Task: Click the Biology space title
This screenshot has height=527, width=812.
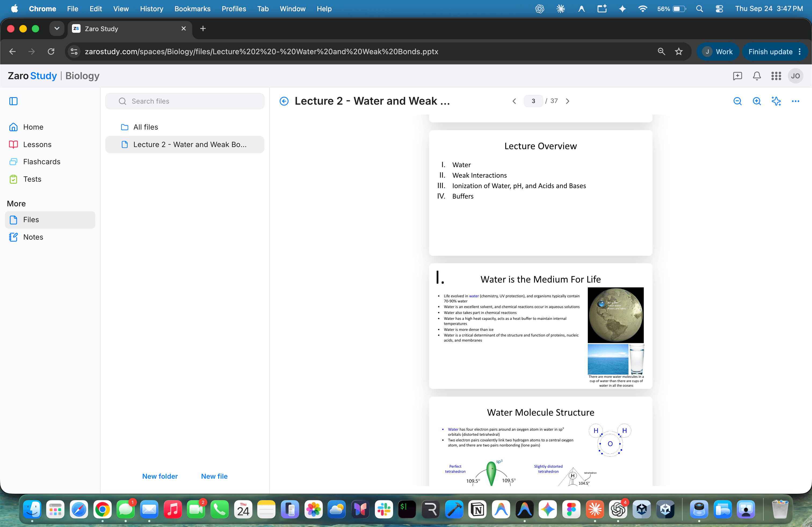Action: point(82,76)
